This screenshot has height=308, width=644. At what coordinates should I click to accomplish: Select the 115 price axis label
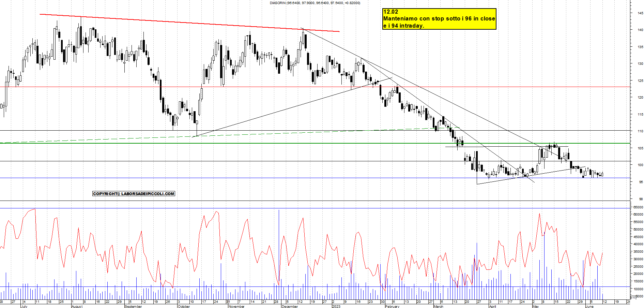(641, 115)
